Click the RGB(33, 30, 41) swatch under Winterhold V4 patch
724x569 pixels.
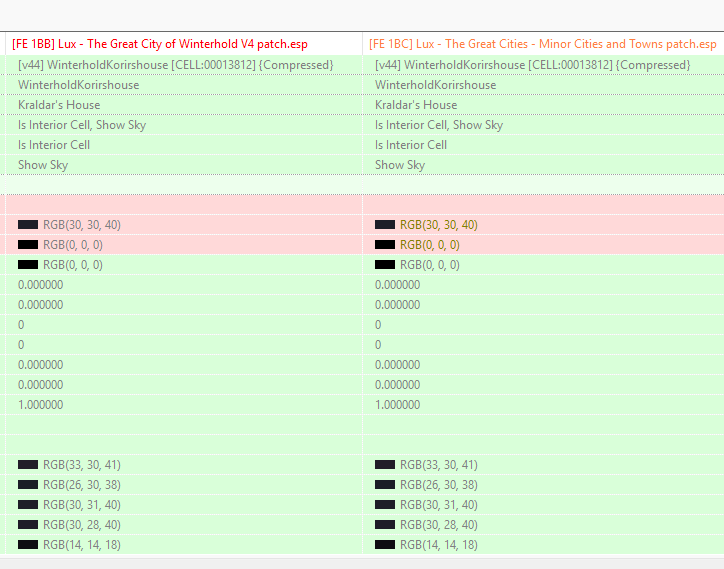[x=28, y=465]
